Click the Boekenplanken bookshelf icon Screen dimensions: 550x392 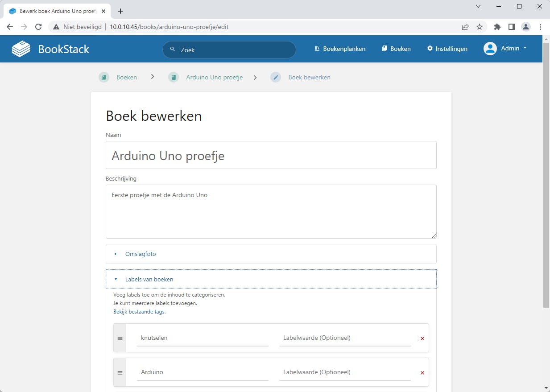[317, 48]
